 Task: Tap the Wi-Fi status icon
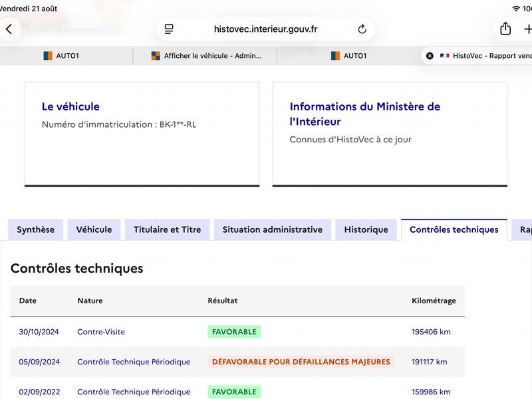coord(516,9)
